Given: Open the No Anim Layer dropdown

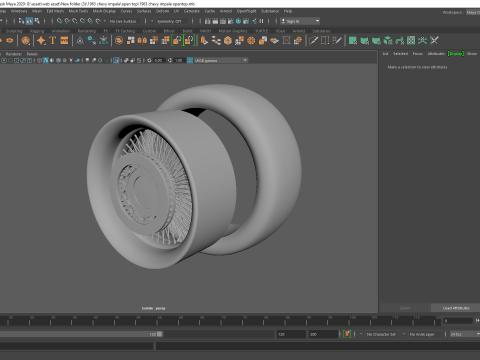Looking at the screenshot, I should pos(424,334).
